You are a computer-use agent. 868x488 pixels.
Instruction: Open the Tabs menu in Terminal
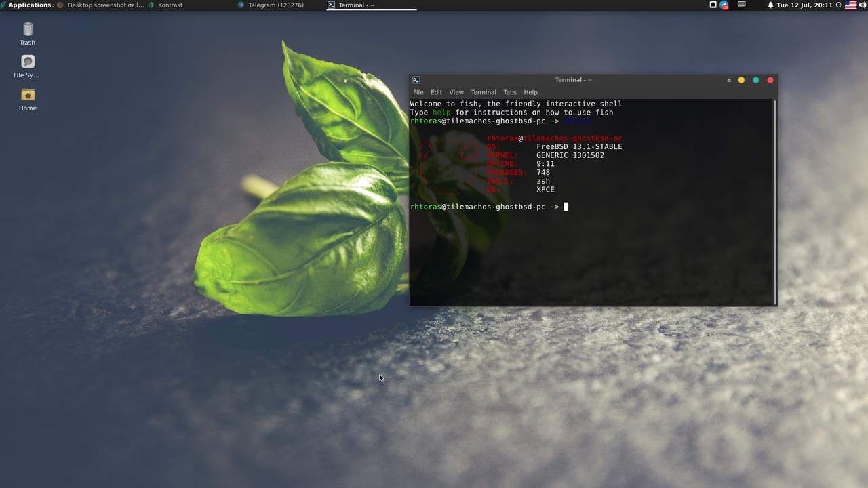click(x=510, y=92)
